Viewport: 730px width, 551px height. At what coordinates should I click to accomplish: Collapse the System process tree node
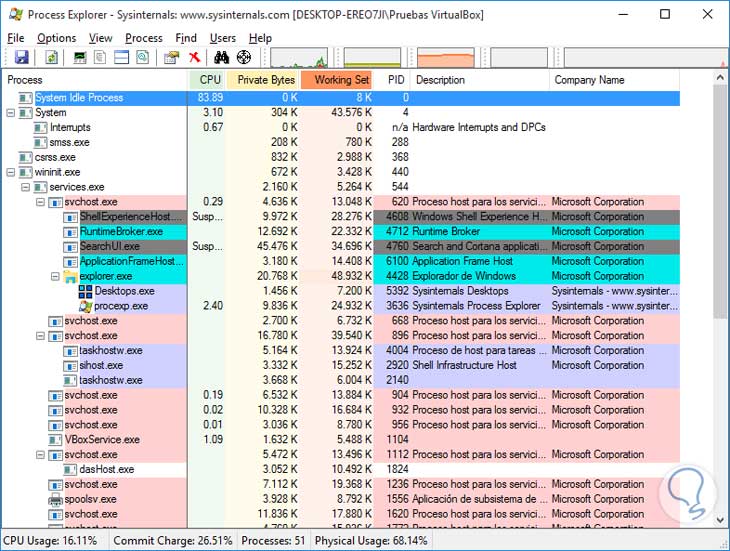(x=11, y=113)
